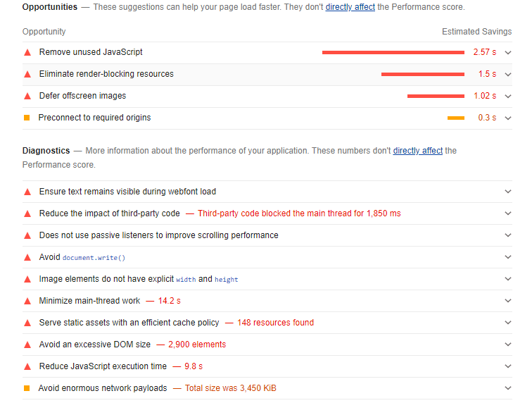The width and height of the screenshot is (532, 403).
Task: Select 'Reduce the impact of third-party code' audit
Action: coord(110,213)
